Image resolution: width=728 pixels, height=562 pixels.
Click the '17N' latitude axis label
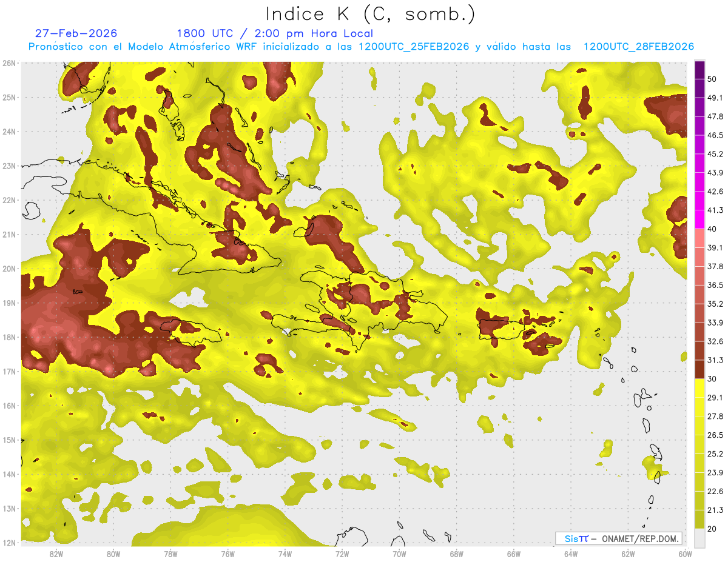(9, 372)
